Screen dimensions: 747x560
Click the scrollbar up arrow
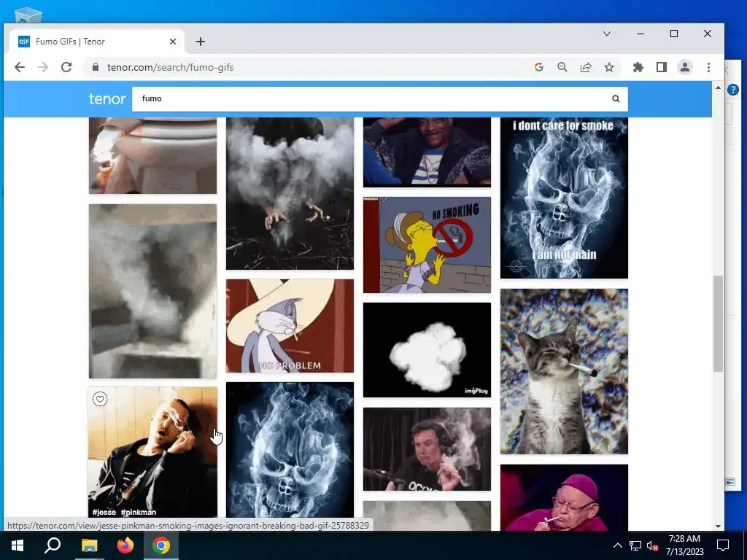718,87
